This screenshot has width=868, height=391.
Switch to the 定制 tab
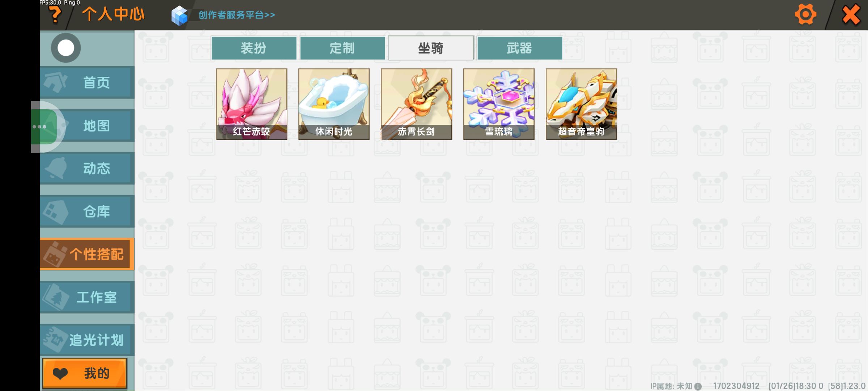342,48
